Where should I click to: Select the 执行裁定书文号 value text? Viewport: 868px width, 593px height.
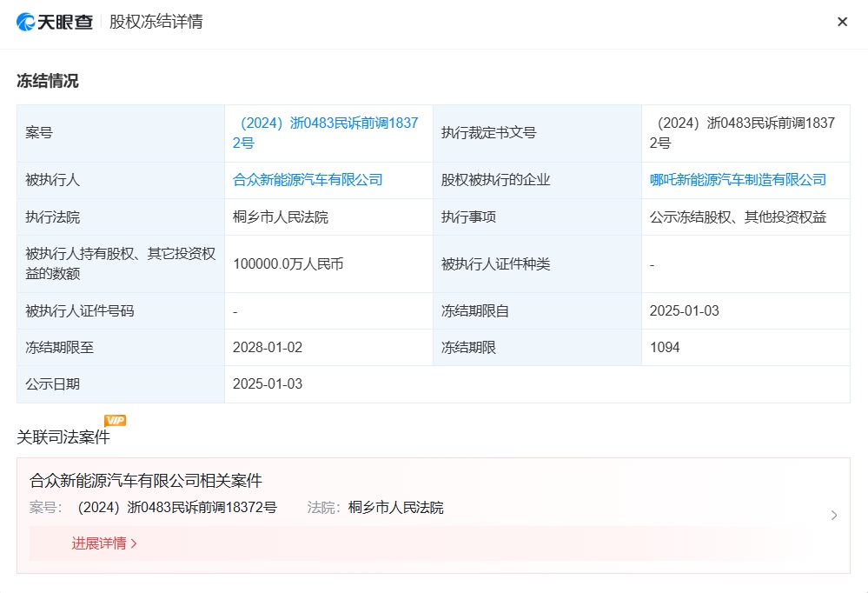tap(742, 133)
